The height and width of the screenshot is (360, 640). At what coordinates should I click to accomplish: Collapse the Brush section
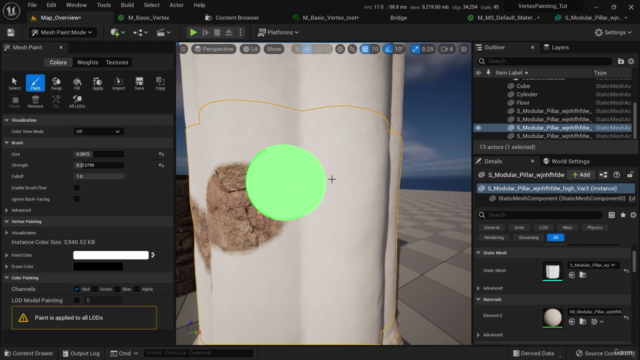pyautogui.click(x=7, y=143)
